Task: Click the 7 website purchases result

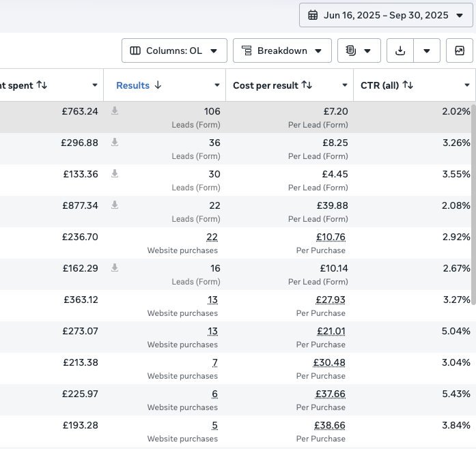Action: click(215, 362)
